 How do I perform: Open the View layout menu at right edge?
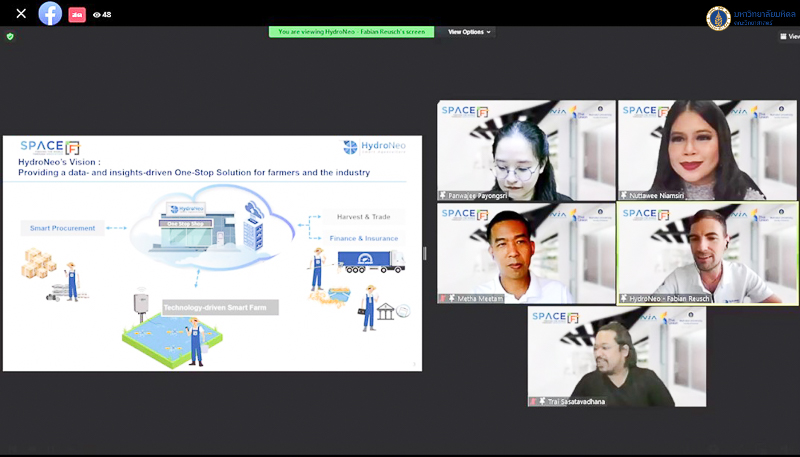point(788,36)
